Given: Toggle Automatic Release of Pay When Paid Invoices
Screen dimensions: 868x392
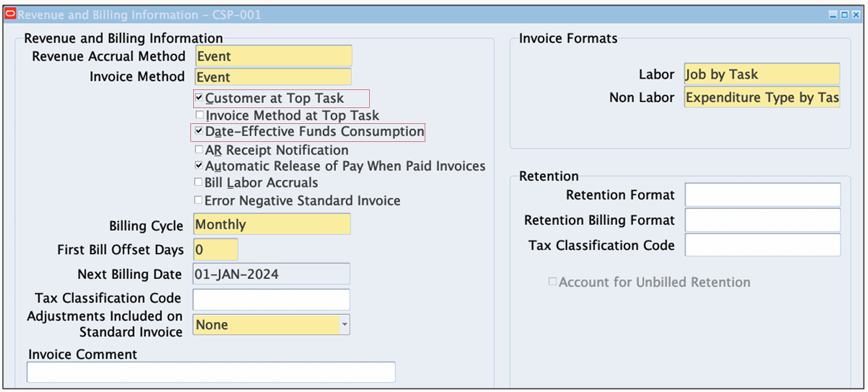Looking at the screenshot, I should [200, 166].
